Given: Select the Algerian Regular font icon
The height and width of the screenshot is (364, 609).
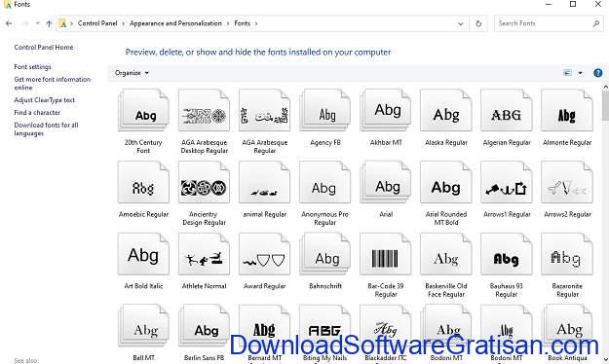Looking at the screenshot, I should coord(506,111).
